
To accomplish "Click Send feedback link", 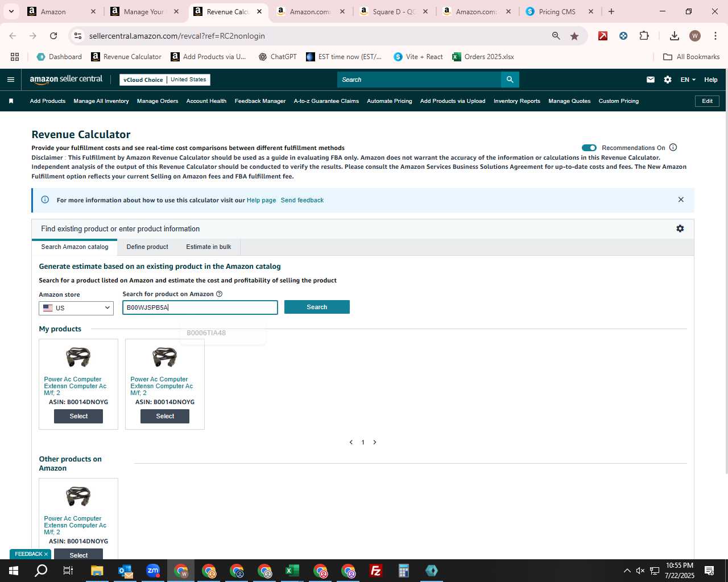I will click(302, 200).
